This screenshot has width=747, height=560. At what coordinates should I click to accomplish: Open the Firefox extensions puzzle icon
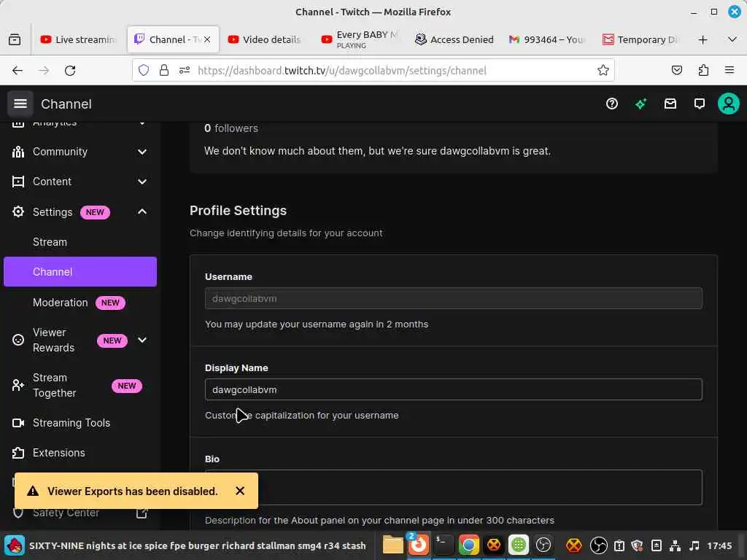tap(703, 71)
